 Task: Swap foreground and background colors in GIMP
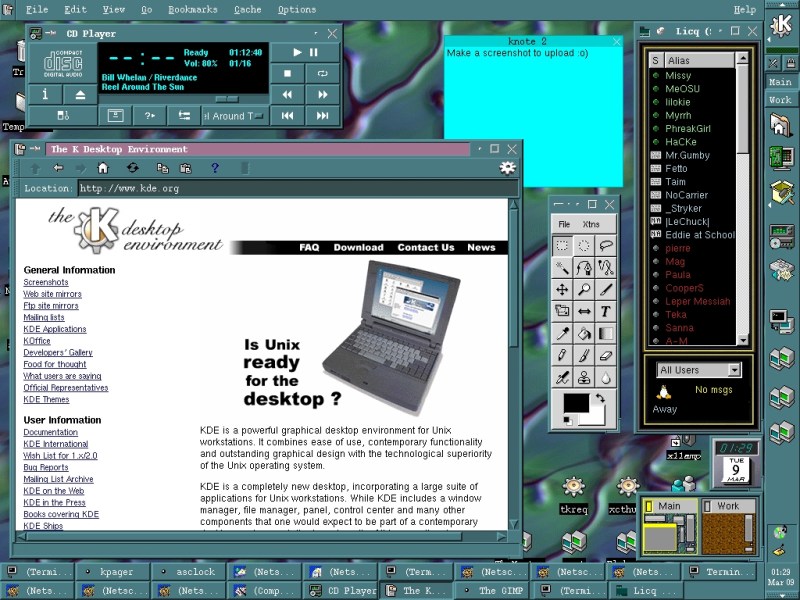pos(600,398)
